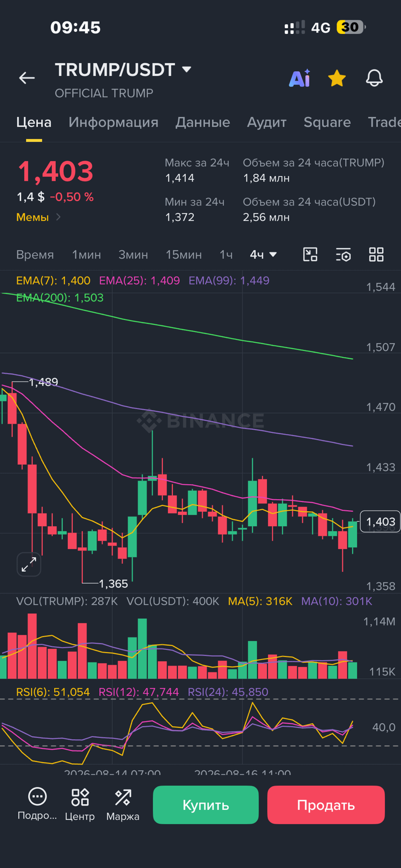Open price alert bell icon

point(374,78)
